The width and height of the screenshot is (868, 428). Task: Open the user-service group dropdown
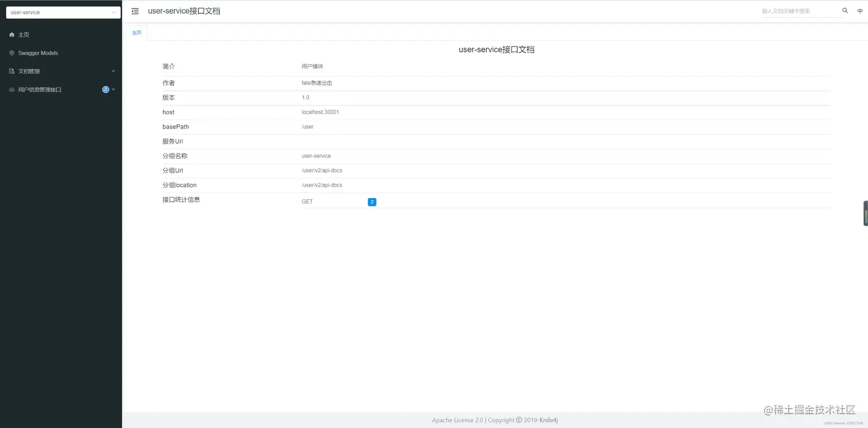point(63,12)
